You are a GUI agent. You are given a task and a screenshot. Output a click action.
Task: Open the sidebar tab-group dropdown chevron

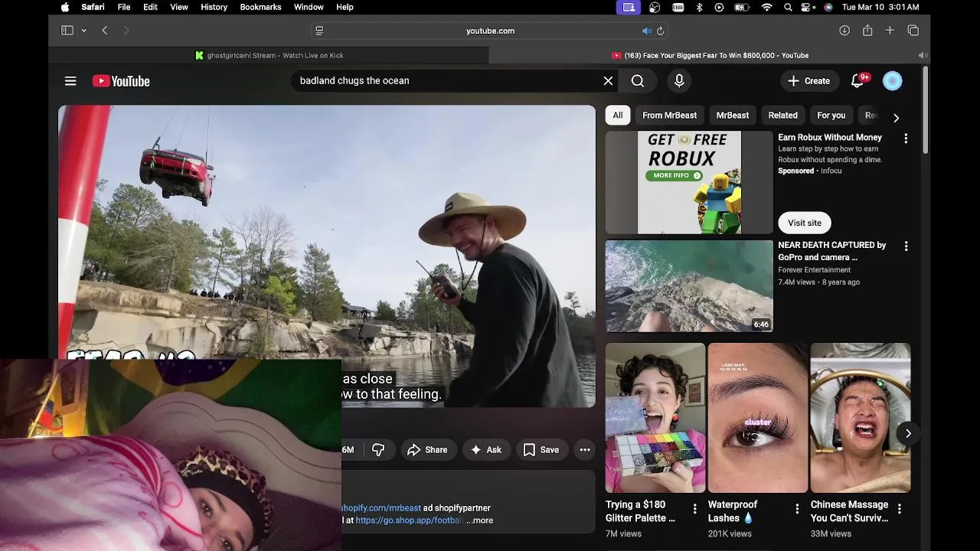pos(83,31)
